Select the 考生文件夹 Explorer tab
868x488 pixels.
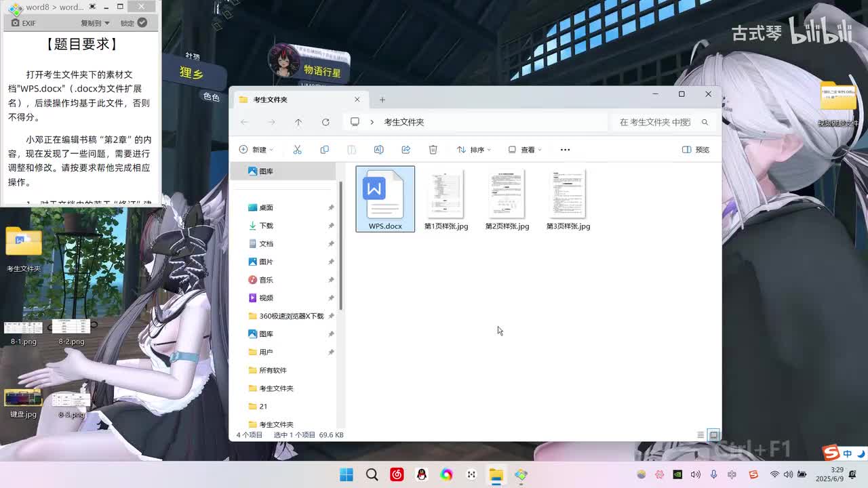pyautogui.click(x=300, y=100)
